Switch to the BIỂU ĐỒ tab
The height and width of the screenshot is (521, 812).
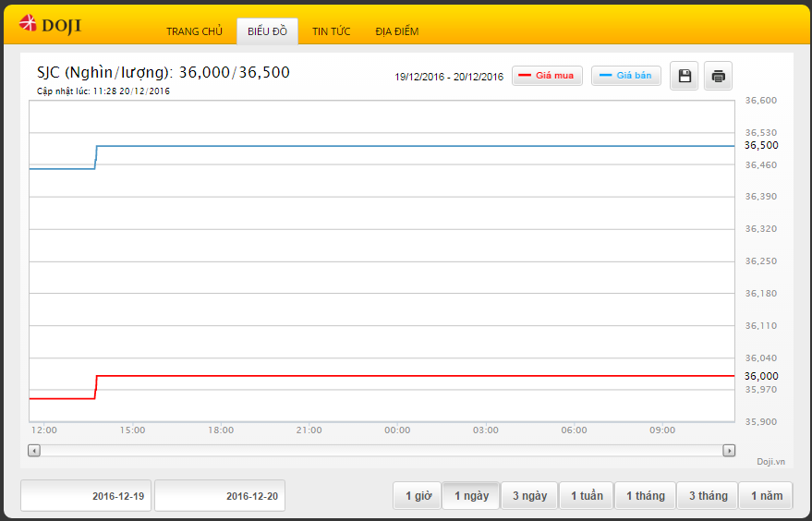click(x=267, y=31)
